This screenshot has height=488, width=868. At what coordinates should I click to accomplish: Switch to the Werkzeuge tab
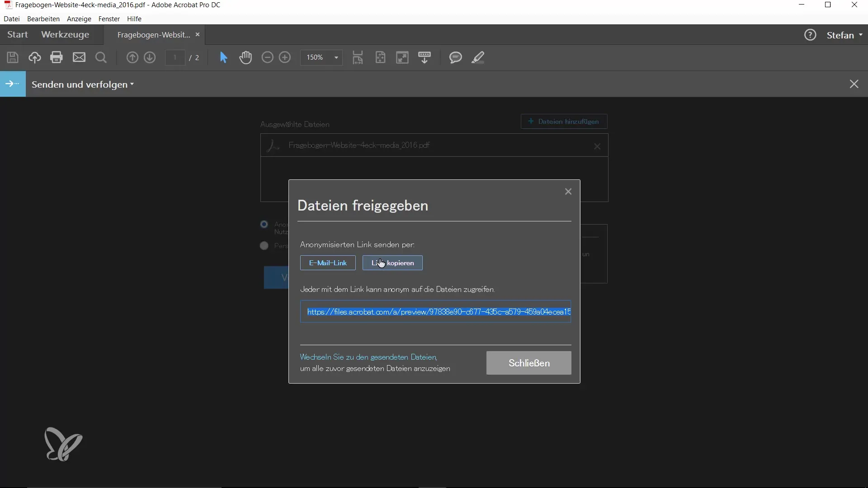tap(65, 35)
